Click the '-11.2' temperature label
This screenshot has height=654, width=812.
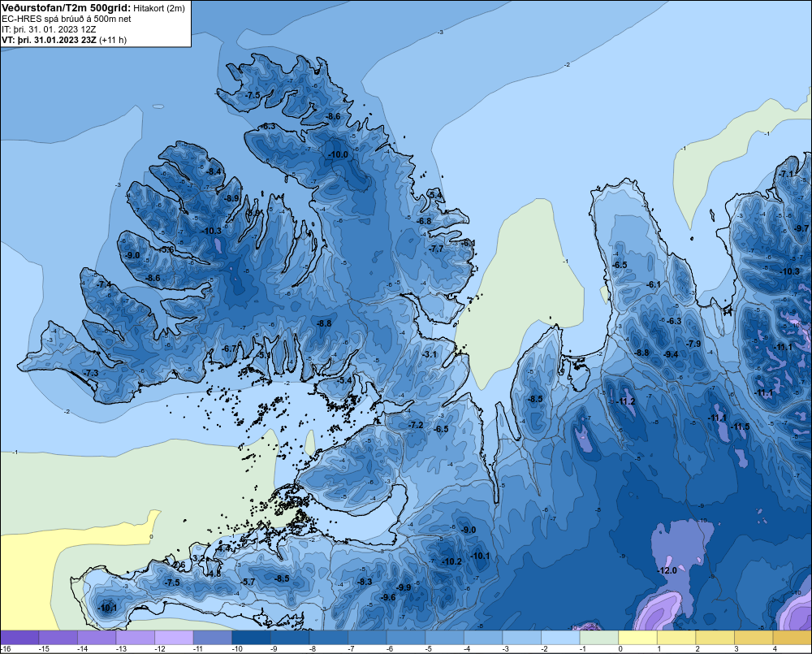click(625, 401)
